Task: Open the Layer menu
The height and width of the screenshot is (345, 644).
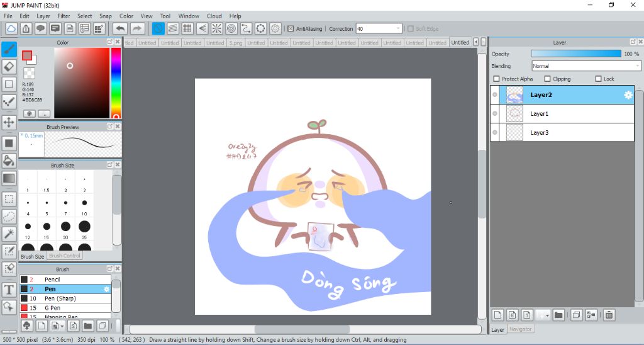Action: [x=43, y=16]
